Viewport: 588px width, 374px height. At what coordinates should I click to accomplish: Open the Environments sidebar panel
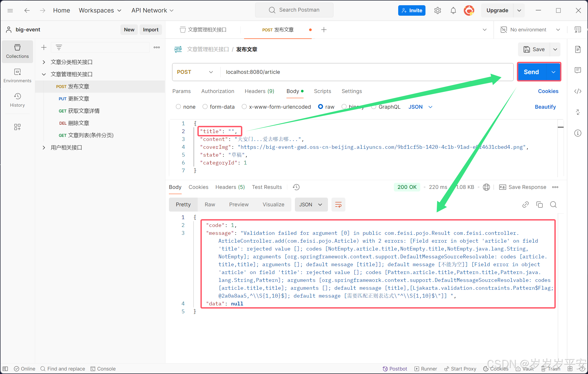(x=17, y=75)
